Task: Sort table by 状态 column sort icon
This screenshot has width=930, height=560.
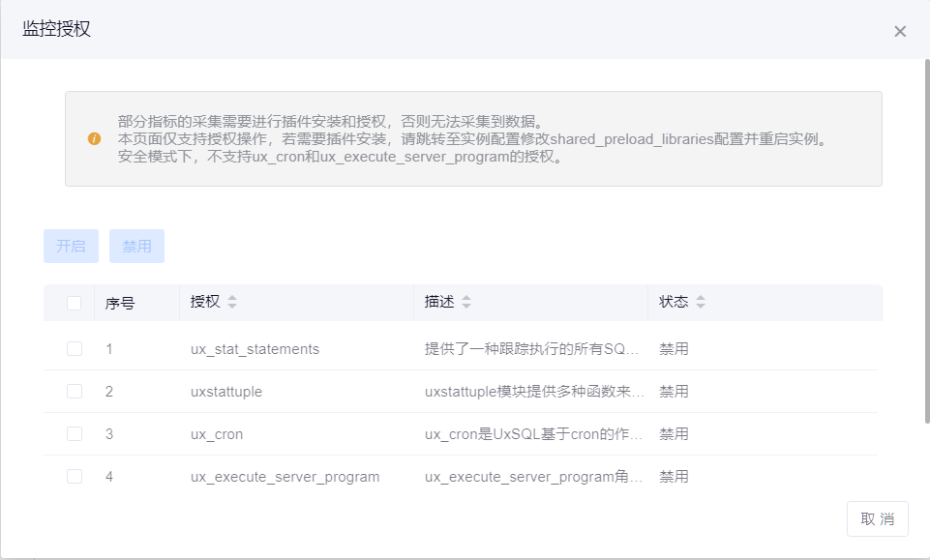Action: pos(701,303)
